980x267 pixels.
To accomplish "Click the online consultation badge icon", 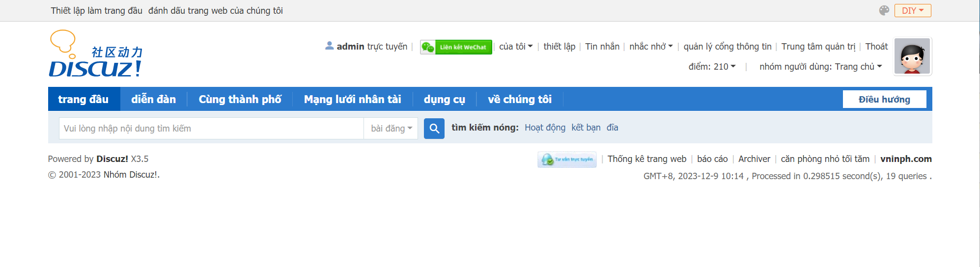I will coord(567,160).
